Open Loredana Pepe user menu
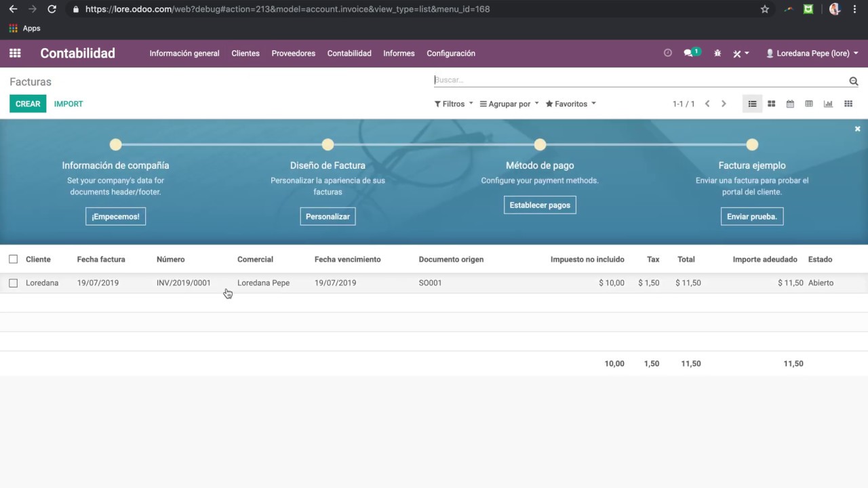 click(x=812, y=53)
